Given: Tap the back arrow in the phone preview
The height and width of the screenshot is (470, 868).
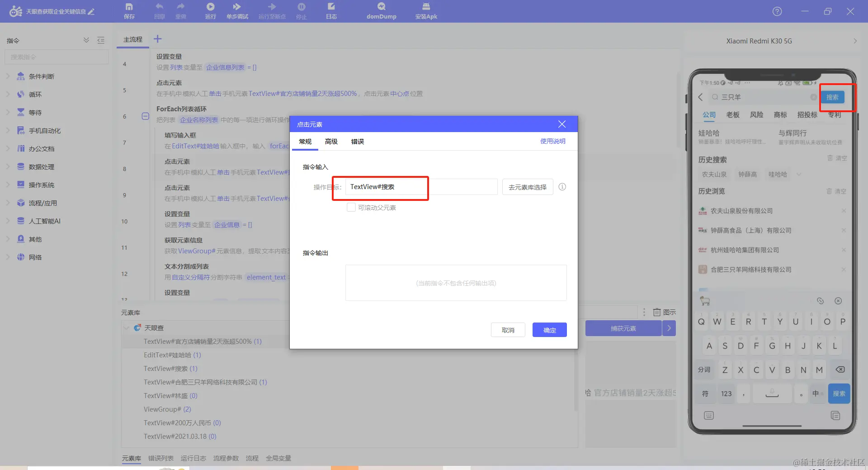Looking at the screenshot, I should (701, 97).
